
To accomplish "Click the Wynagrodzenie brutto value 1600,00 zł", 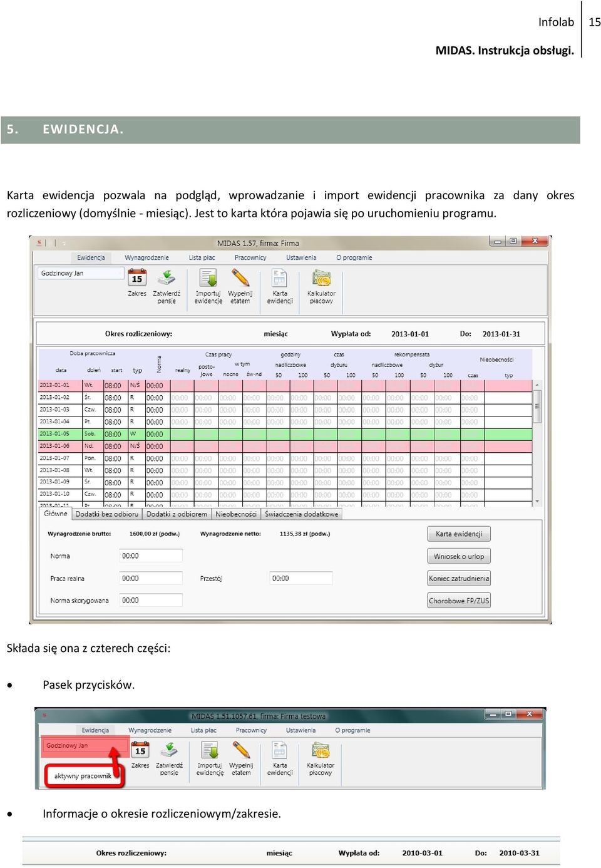I will click(x=154, y=534).
